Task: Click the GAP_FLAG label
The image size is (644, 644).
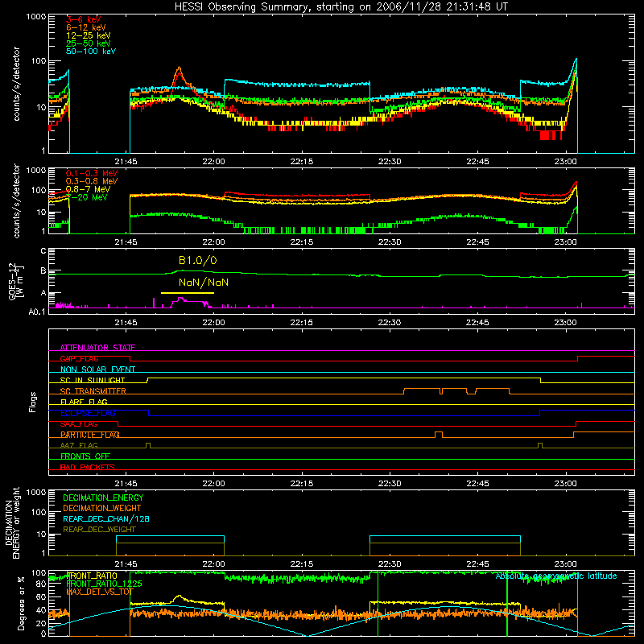Action: point(79,358)
